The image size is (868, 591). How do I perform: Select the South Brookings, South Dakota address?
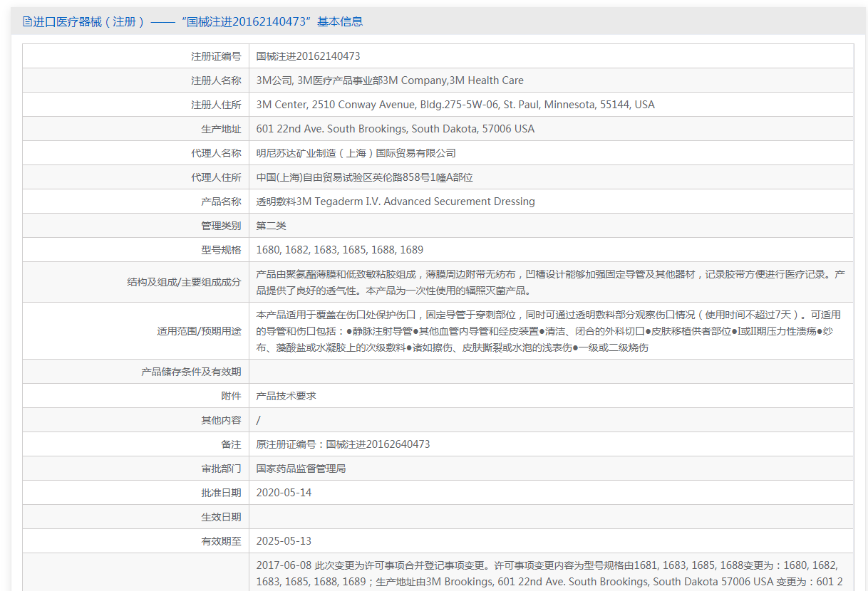pyautogui.click(x=396, y=129)
